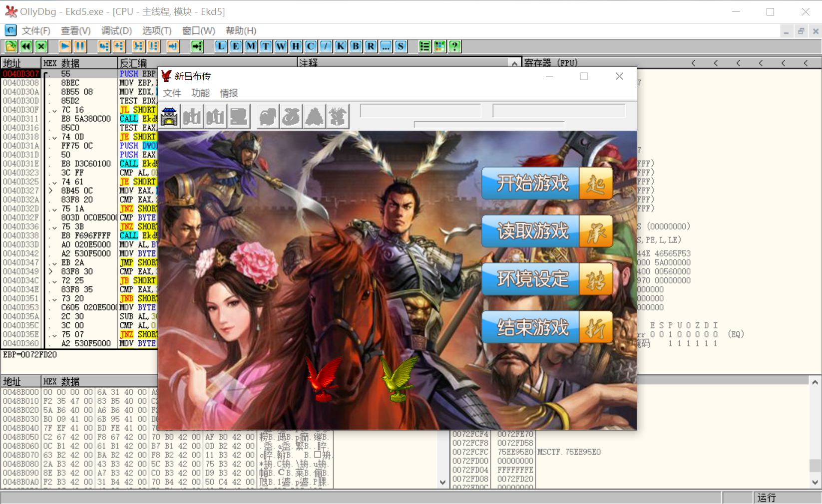The width and height of the screenshot is (822, 504).
Task: Click the 结束游戏 exit game button
Action: [547, 327]
